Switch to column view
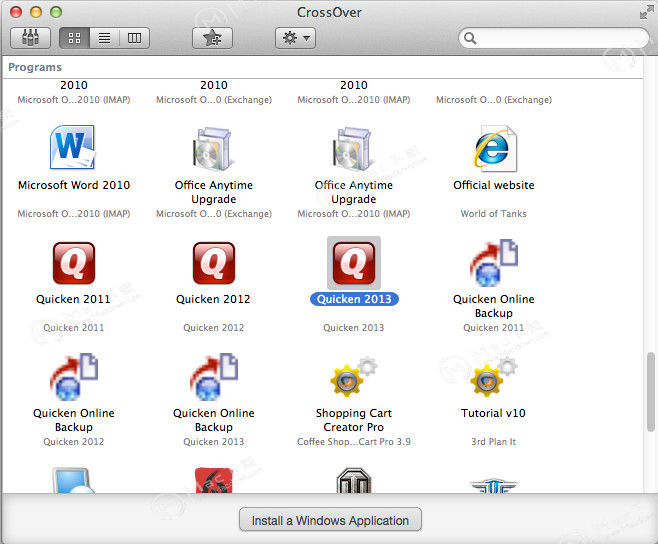The height and width of the screenshot is (544, 658). point(134,38)
